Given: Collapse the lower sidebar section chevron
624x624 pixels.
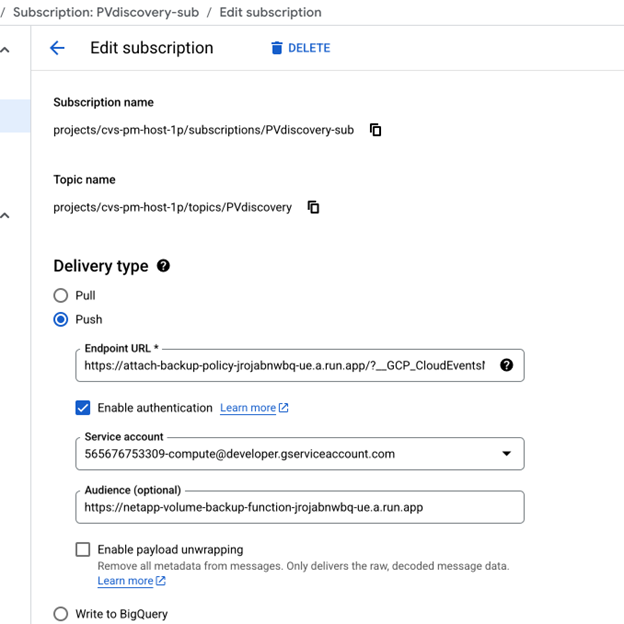Looking at the screenshot, I should [6, 215].
